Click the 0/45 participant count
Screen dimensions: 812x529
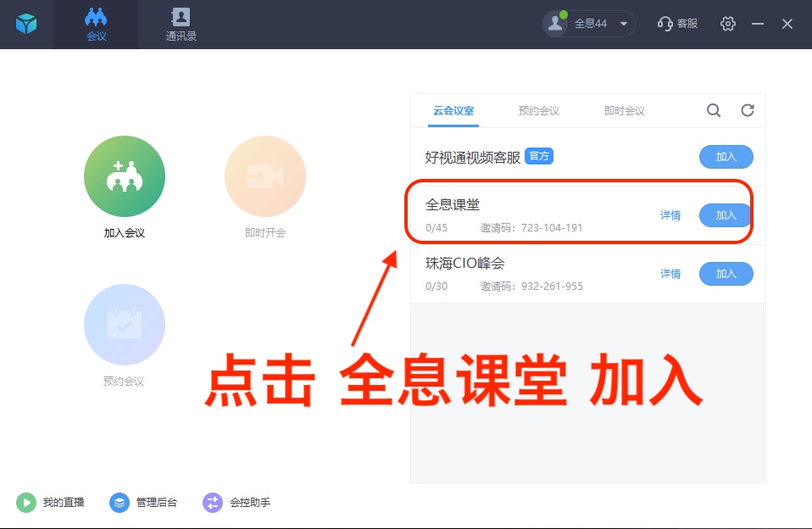[437, 228]
